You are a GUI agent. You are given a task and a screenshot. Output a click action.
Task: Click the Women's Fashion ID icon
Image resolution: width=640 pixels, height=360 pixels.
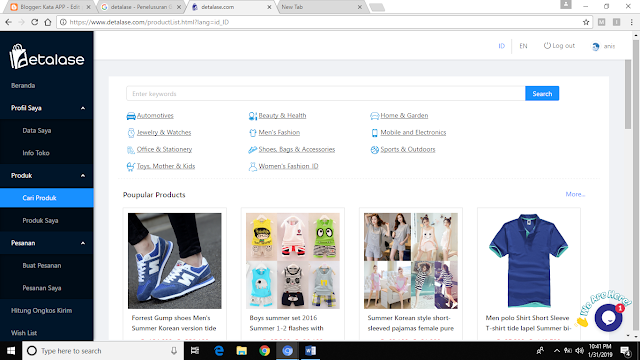(253, 167)
